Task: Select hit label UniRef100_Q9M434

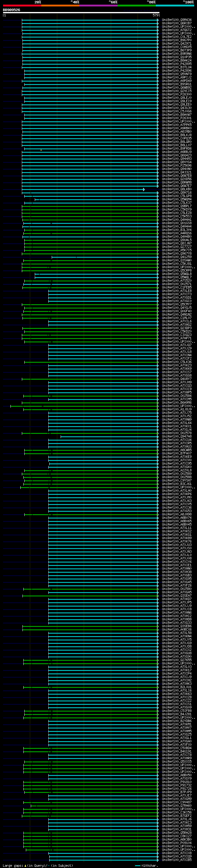Action: coord(177,20)
